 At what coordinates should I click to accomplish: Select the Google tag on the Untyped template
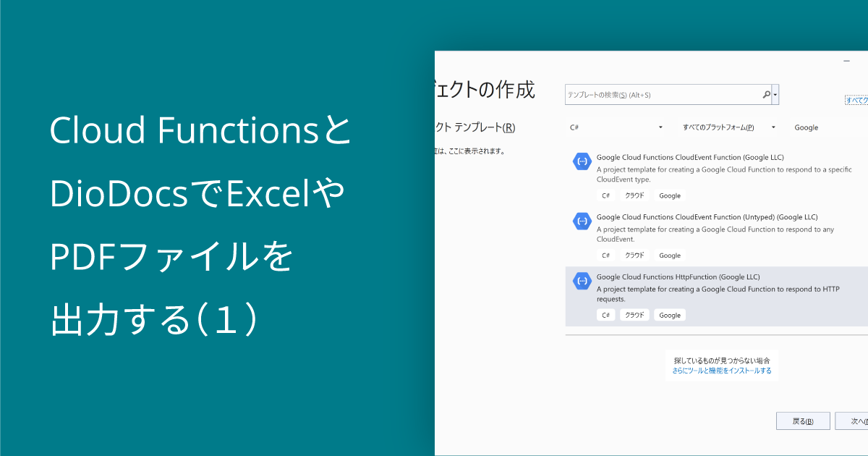click(669, 255)
